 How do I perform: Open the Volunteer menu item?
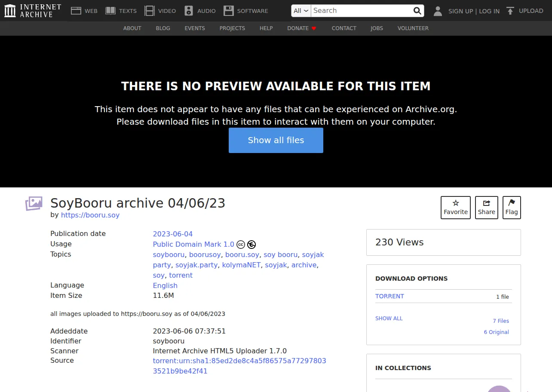(413, 28)
